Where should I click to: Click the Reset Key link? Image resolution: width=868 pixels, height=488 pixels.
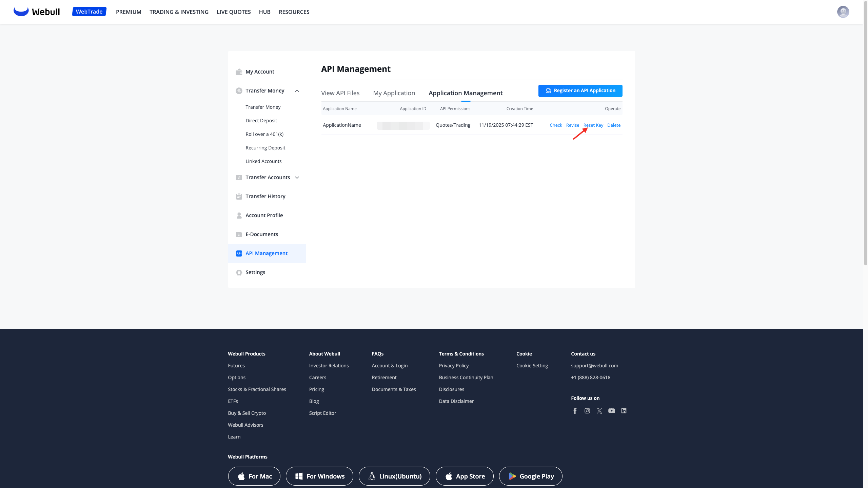[593, 125]
